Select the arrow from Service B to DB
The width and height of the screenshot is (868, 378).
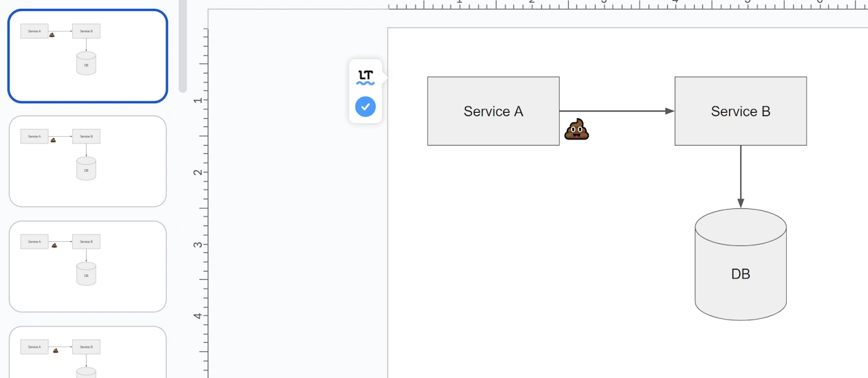pyautogui.click(x=741, y=177)
